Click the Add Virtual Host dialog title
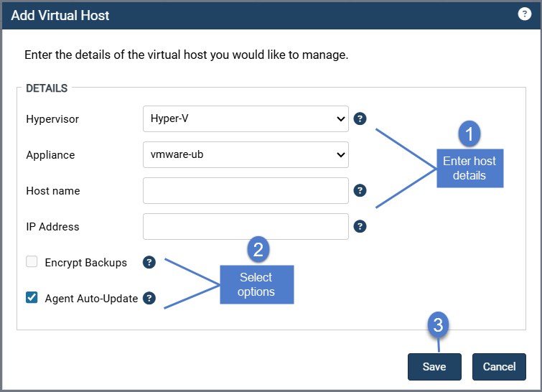This screenshot has width=542, height=392. coord(60,15)
